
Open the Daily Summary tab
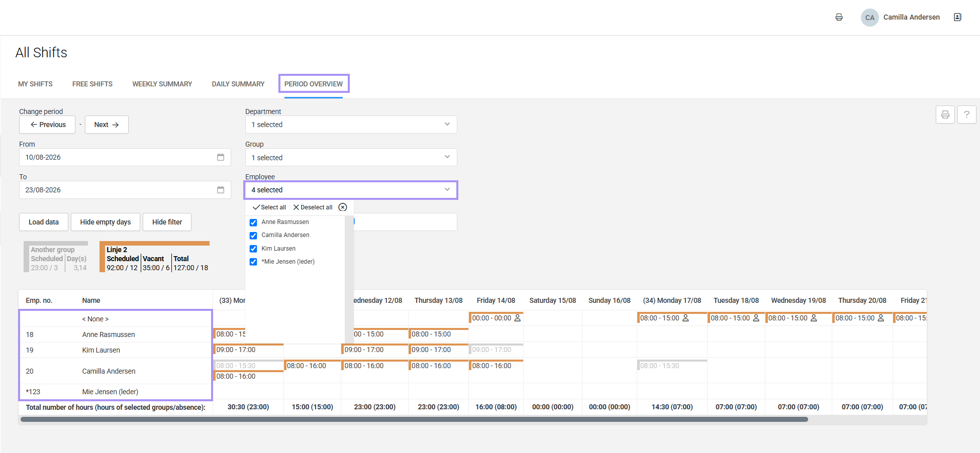[238, 84]
